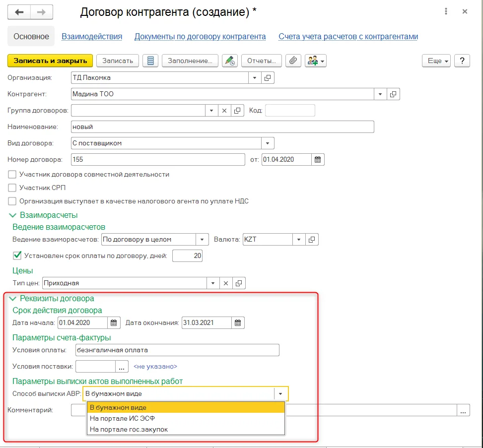Image resolution: width=483 pixels, height=448 pixels.
Task: Open the Организация record with the open-form icon
Action: pyautogui.click(x=268, y=78)
